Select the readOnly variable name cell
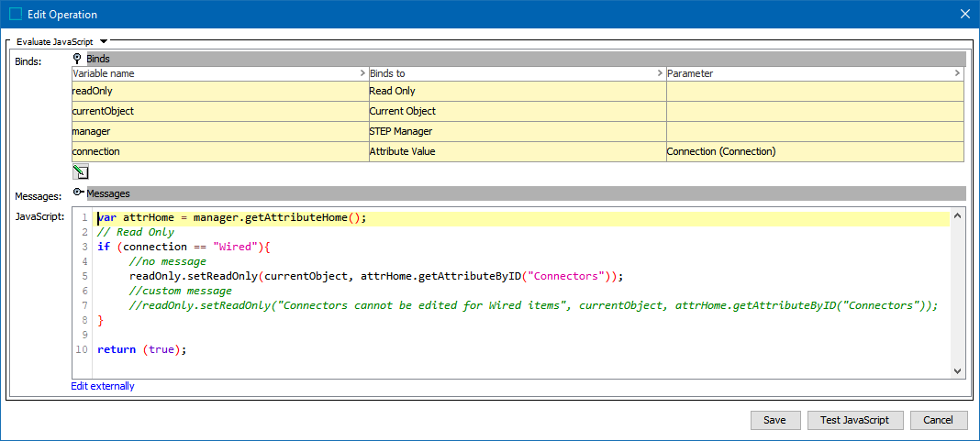 pyautogui.click(x=219, y=91)
